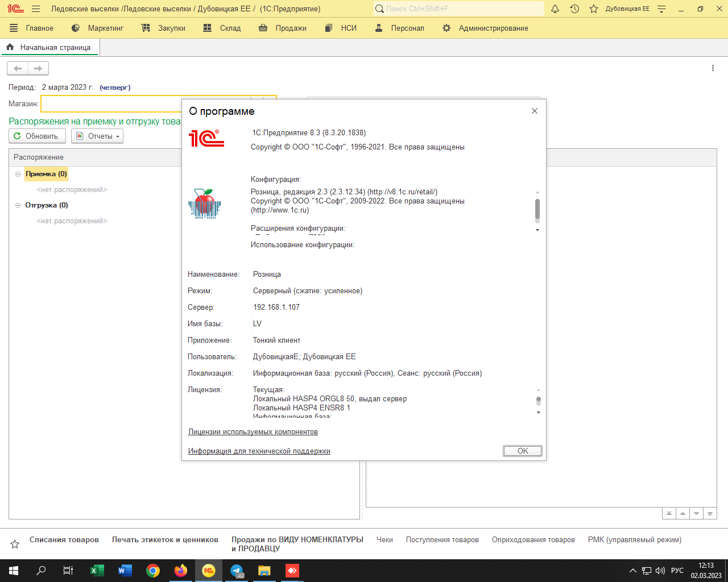The image size is (728, 582).
Task: Open the НСИ section
Action: coord(341,28)
